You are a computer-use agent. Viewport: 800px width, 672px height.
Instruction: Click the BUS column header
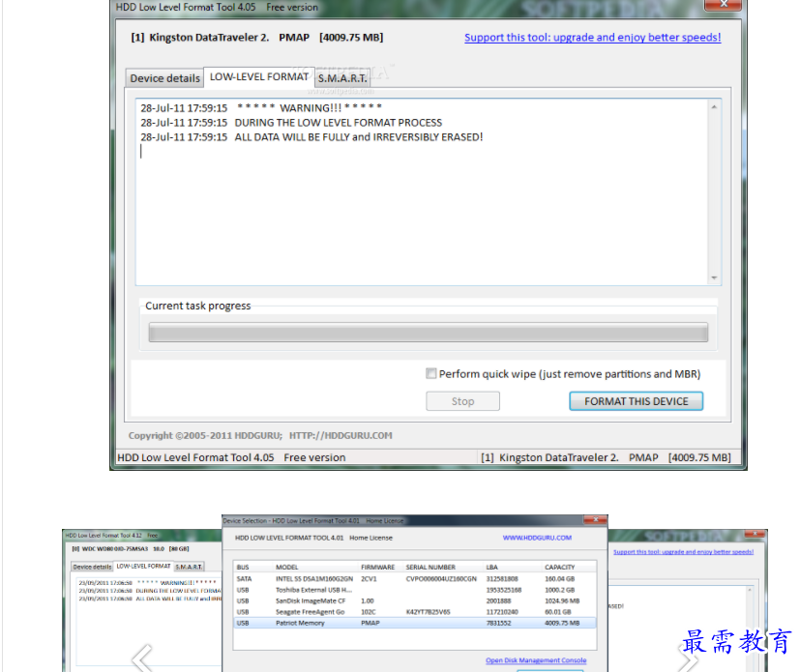243,567
